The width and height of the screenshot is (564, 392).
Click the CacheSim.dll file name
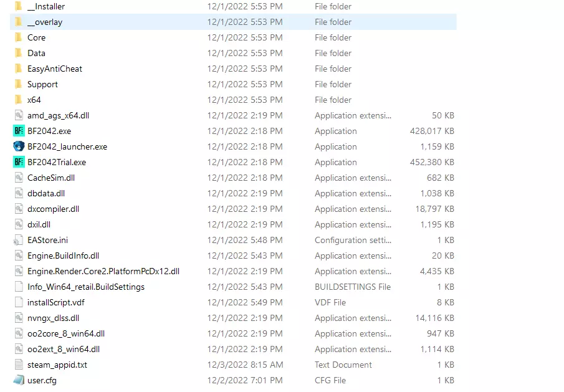click(x=51, y=178)
